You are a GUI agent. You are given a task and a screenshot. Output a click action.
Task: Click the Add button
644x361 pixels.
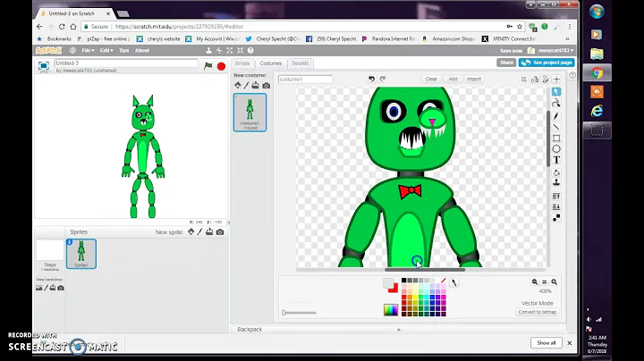(453, 79)
